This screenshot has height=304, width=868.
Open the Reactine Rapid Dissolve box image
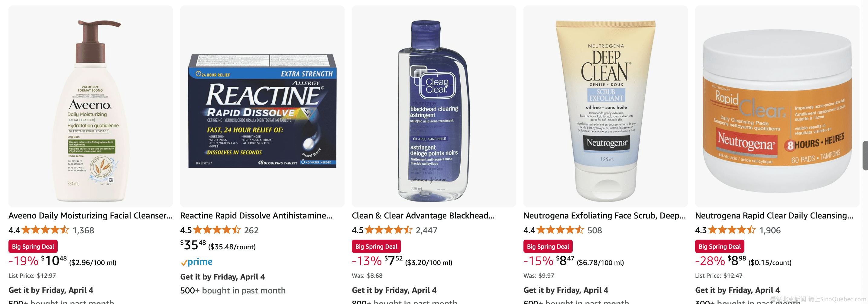(262, 106)
